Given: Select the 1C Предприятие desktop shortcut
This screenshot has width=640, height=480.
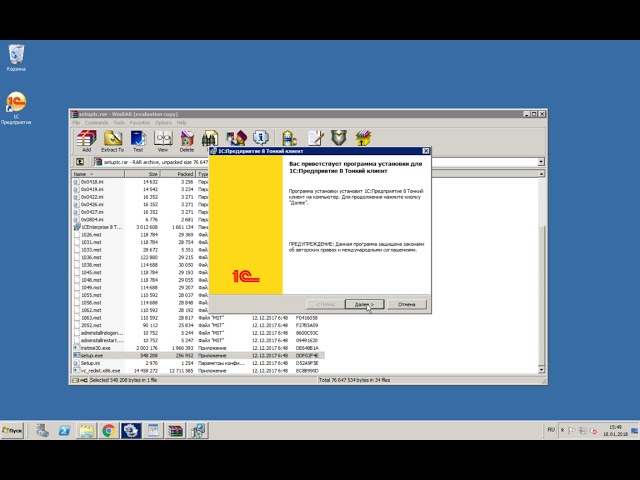Looking at the screenshot, I should coord(16,108).
